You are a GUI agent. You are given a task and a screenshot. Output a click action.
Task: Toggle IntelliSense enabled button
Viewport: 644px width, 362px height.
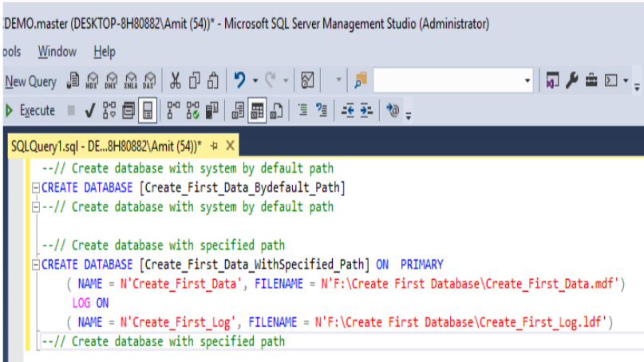pyautogui.click(x=148, y=110)
